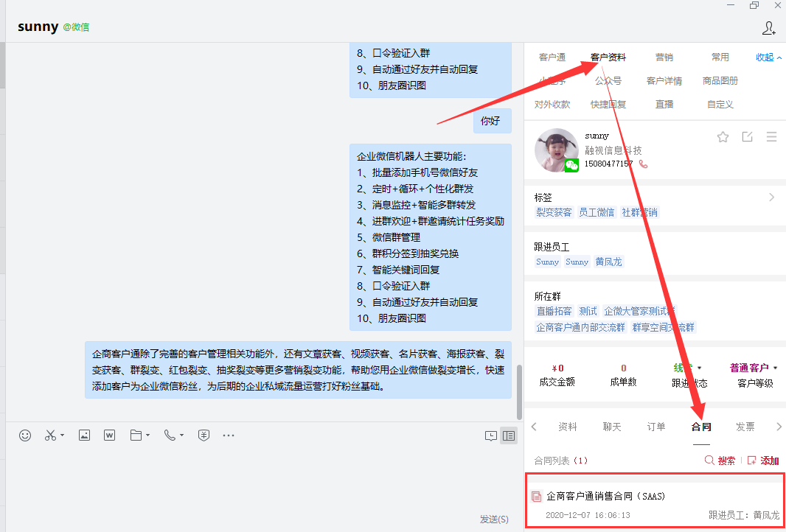The width and height of the screenshot is (786, 532).
Task: Restore the window with top-right restore button
Action: click(x=754, y=5)
